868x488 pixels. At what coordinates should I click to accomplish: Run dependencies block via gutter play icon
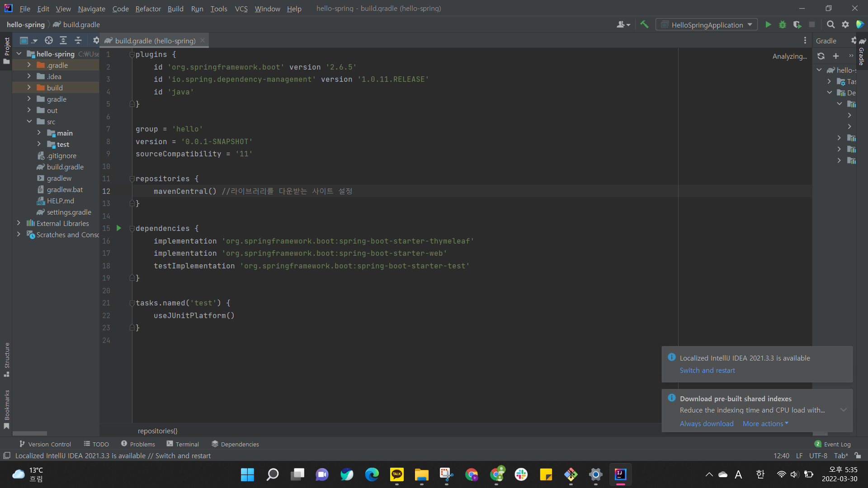[x=119, y=228]
